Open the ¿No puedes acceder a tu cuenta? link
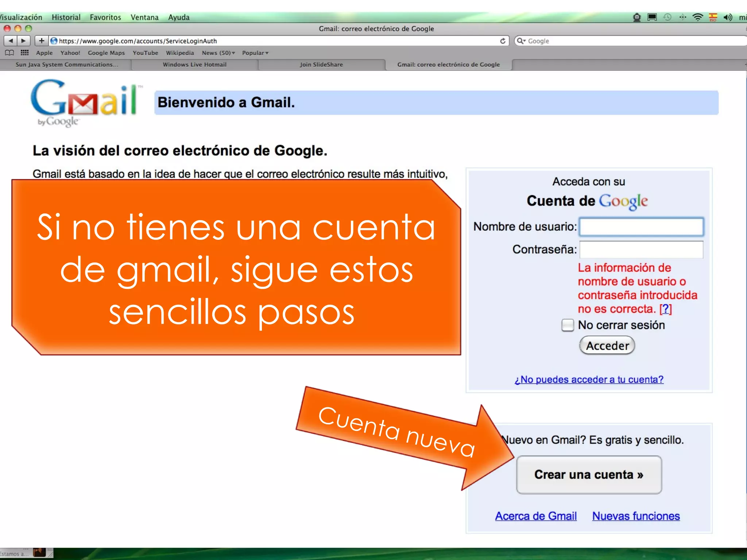This screenshot has height=560, width=747. (589, 380)
